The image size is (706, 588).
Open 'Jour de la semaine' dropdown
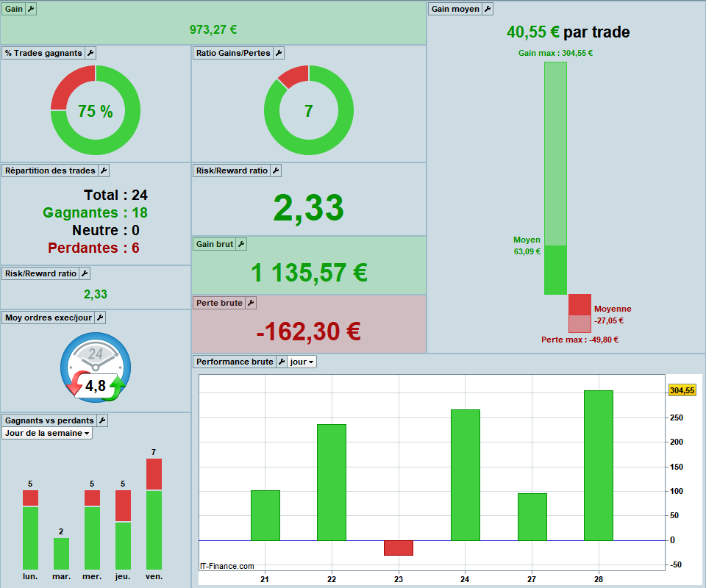47,433
